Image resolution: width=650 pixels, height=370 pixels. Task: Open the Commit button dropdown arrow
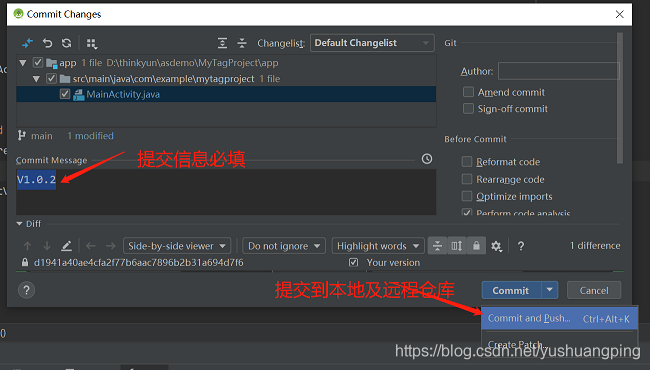(550, 290)
